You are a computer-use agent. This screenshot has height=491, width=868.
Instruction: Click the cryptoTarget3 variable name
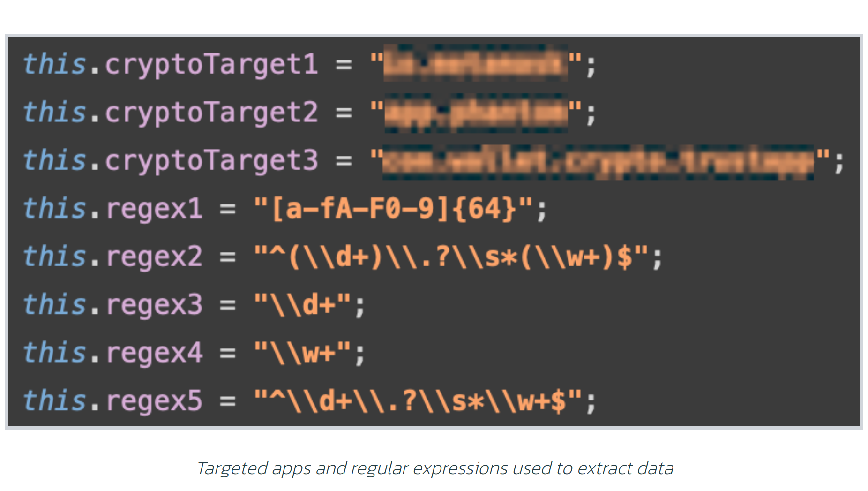[x=212, y=161]
